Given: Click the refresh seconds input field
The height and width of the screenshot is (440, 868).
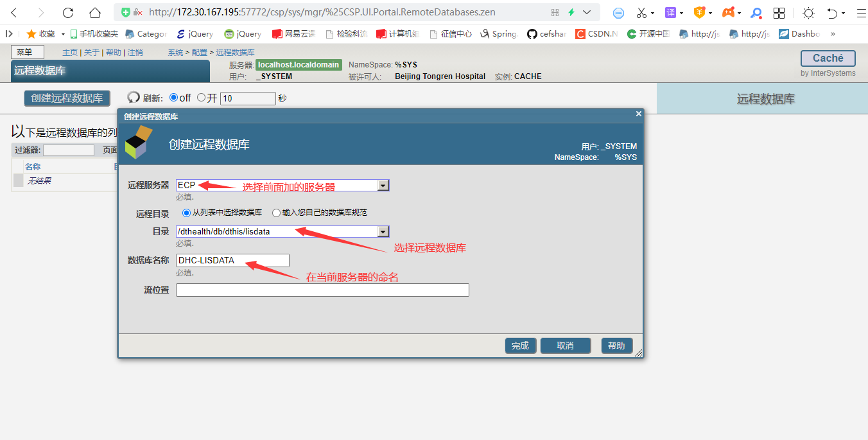Looking at the screenshot, I should pyautogui.click(x=248, y=98).
